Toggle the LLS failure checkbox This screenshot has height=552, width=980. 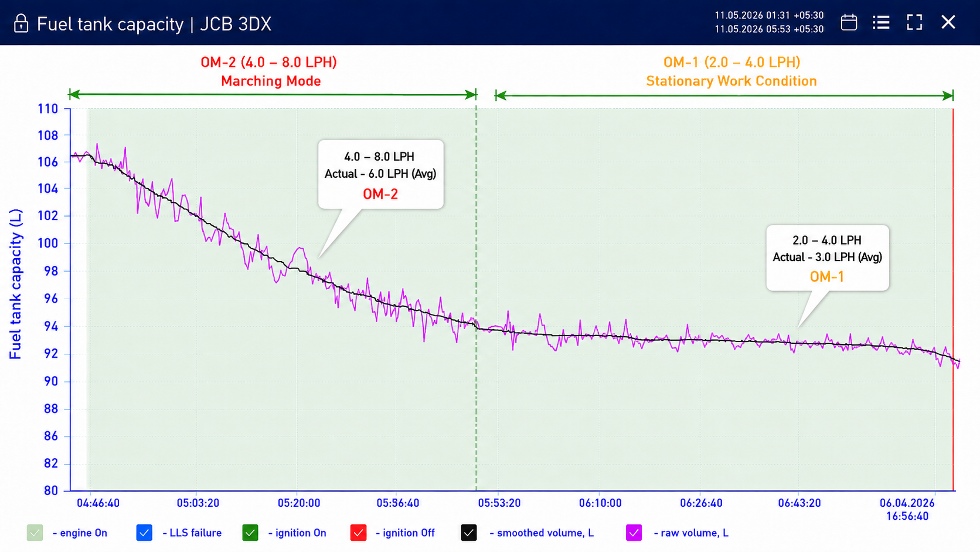point(144,533)
